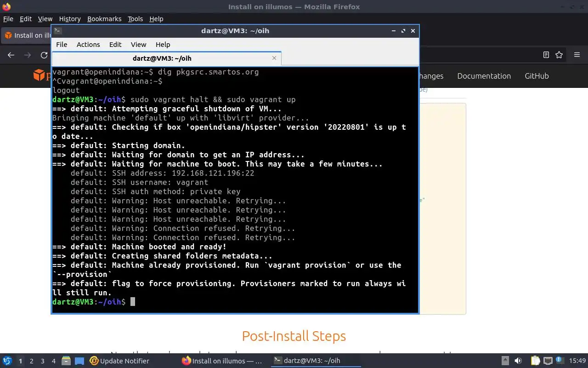Click the 'Creating shared folders metadata...' line
This screenshot has width=588, height=368.
click(162, 256)
